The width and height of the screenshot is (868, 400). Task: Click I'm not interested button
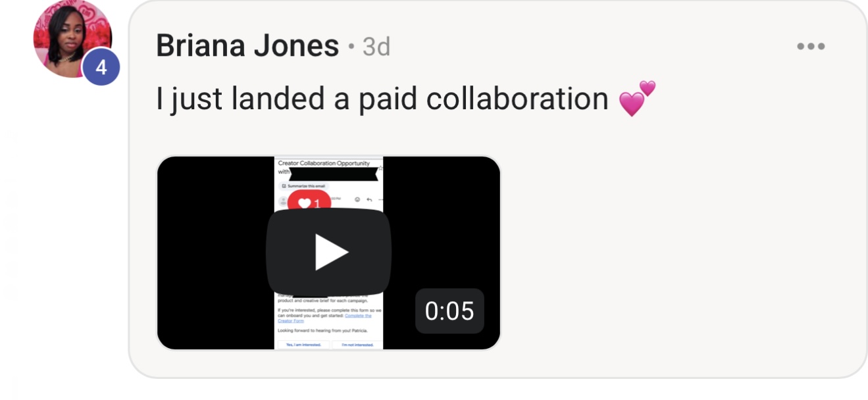pos(357,345)
